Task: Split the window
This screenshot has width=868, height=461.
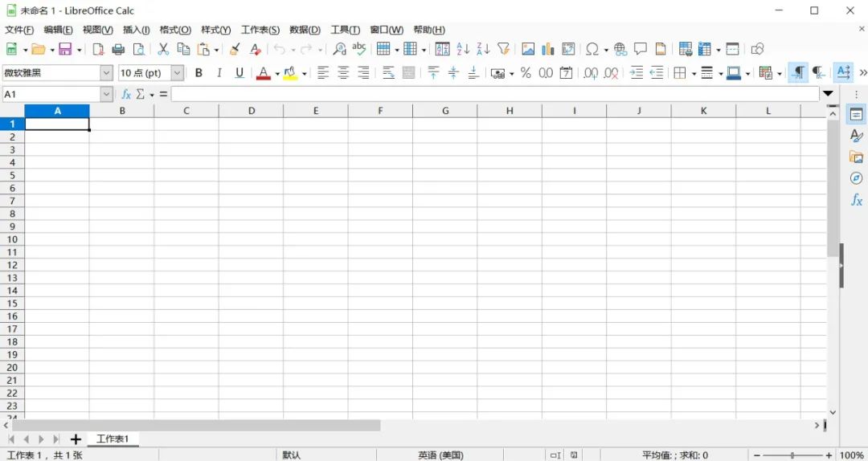Action: pyautogui.click(x=732, y=49)
